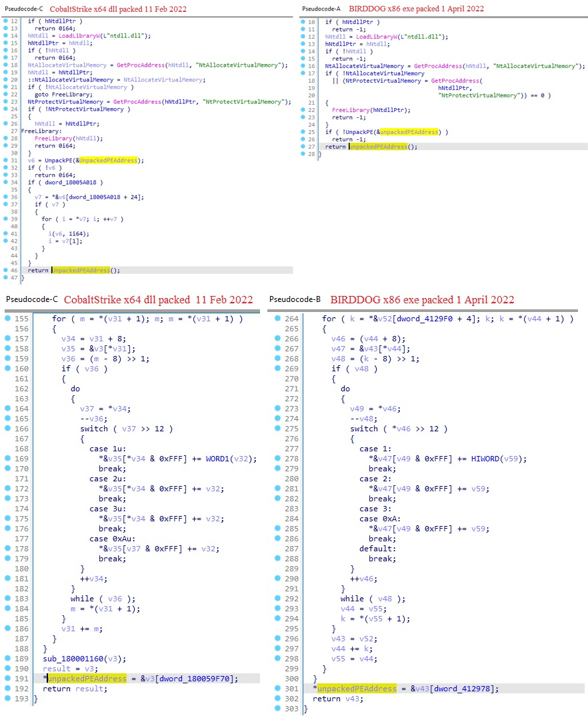Click dword_412978 reference on line 301

point(461,689)
